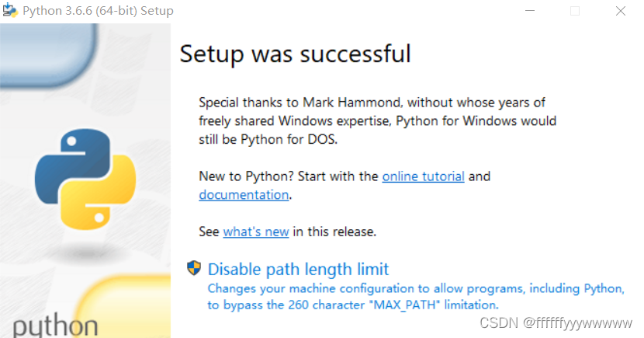
Task: Click the Python 3.6.6 (64-bit) Setup title text
Action: pyautogui.click(x=99, y=11)
